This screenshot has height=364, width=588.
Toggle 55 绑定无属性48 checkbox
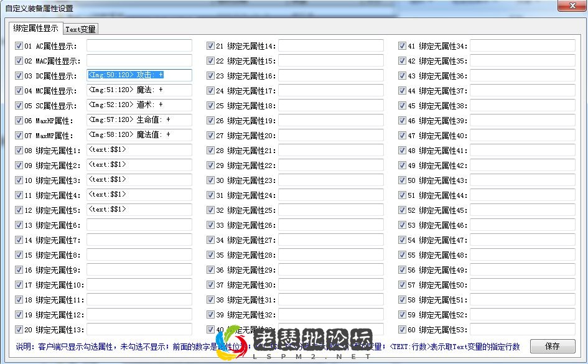402,255
